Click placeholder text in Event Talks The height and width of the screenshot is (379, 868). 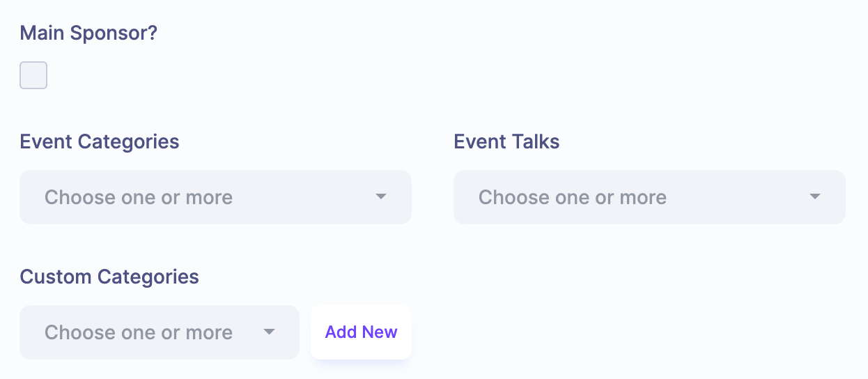point(573,197)
